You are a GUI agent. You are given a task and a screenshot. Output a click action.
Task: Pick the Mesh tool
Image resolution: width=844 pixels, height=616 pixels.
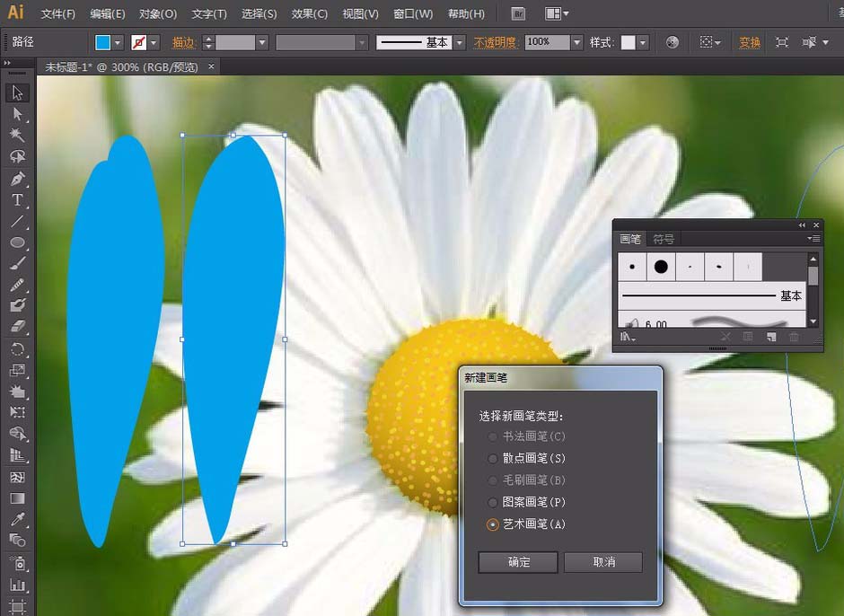[x=17, y=477]
